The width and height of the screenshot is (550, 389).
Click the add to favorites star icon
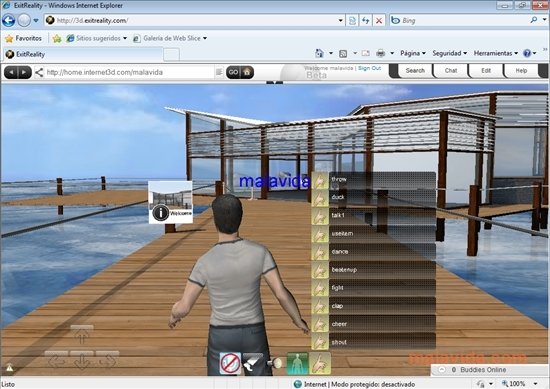click(57, 38)
